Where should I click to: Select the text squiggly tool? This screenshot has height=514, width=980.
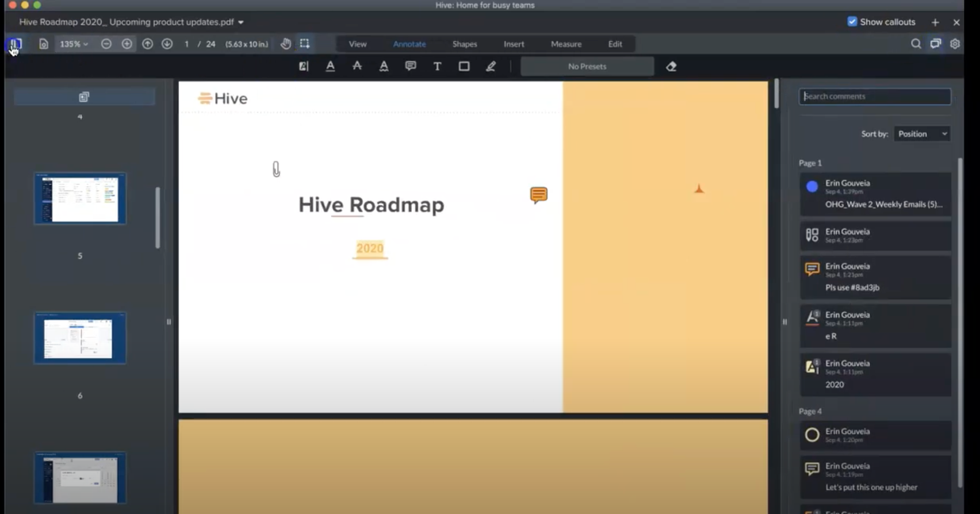coord(384,66)
